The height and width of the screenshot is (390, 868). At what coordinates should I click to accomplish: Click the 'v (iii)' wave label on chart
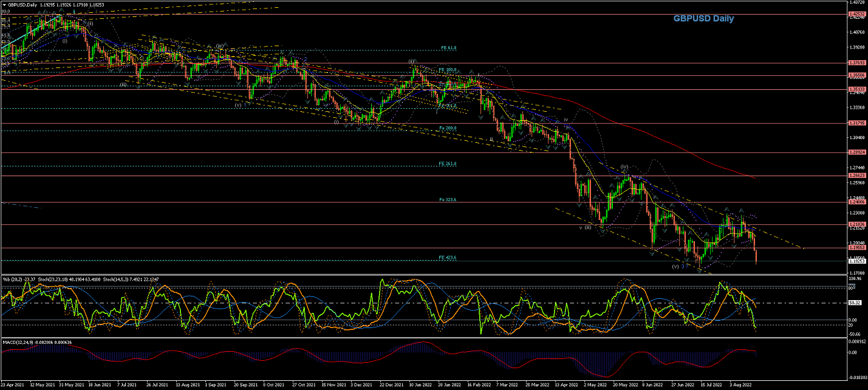(x=585, y=227)
